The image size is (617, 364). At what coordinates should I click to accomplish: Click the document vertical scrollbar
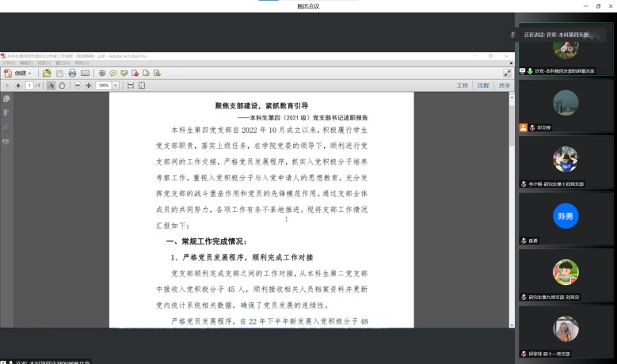511,198
